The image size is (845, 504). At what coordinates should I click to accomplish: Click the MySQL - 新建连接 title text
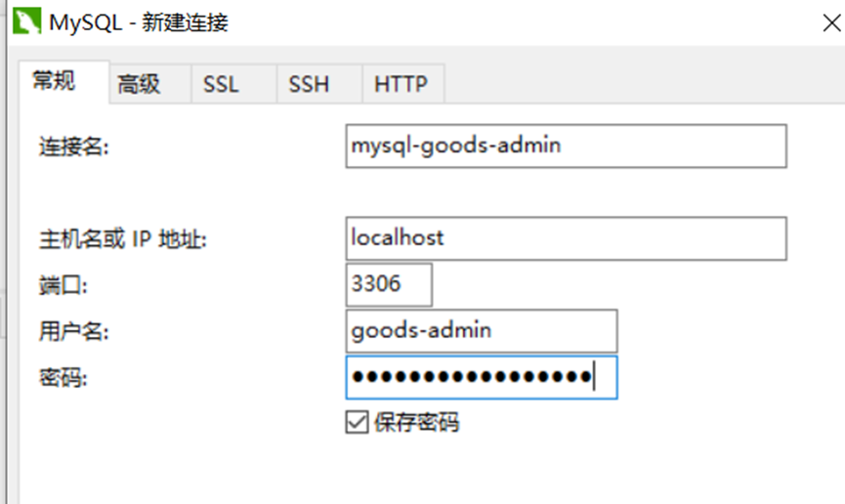click(139, 22)
